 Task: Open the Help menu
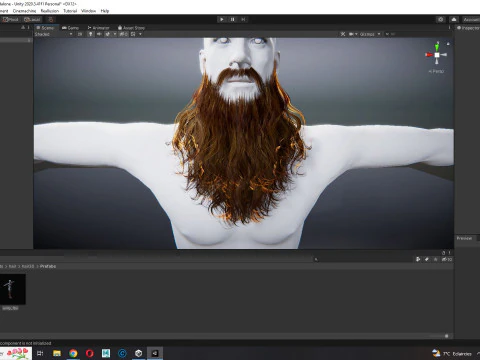point(105,11)
